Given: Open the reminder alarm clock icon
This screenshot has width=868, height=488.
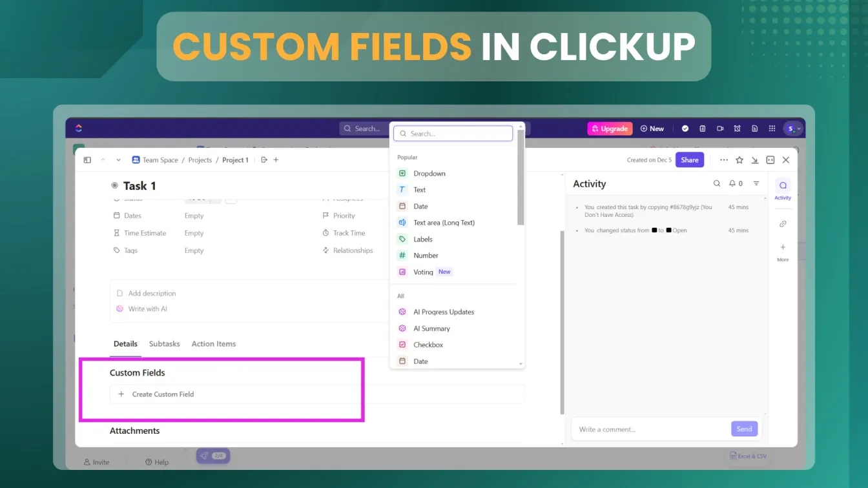Looking at the screenshot, I should (x=738, y=128).
